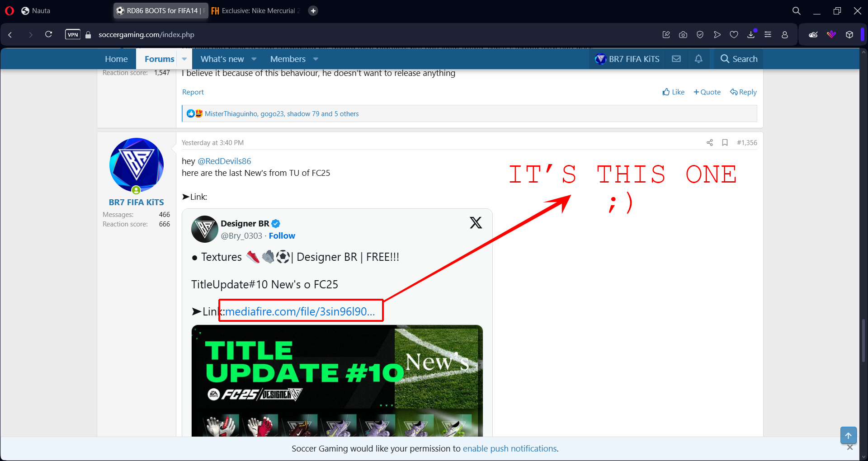Open BR7 FIFA KiTS username link
This screenshot has width=868, height=461.
pyautogui.click(x=136, y=202)
